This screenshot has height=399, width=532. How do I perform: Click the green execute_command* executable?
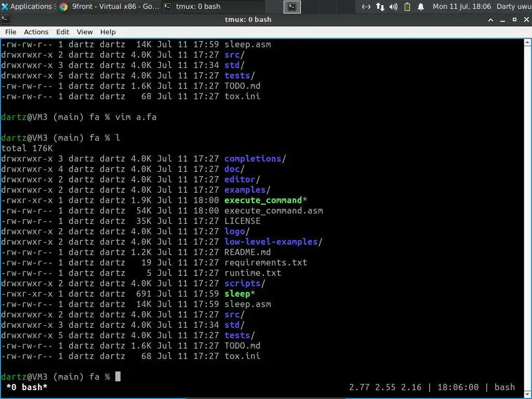point(265,200)
